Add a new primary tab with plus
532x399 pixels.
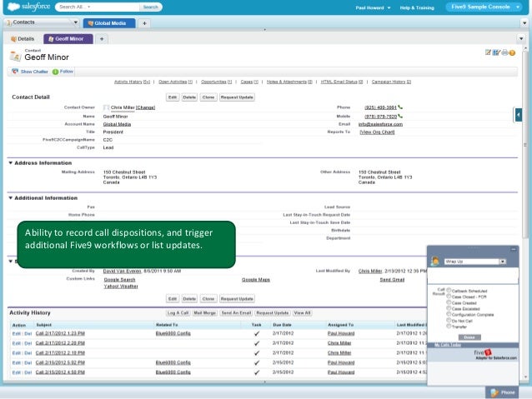144,23
